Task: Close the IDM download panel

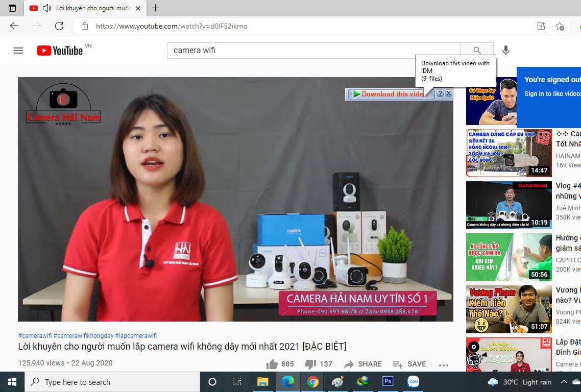Action: point(448,93)
